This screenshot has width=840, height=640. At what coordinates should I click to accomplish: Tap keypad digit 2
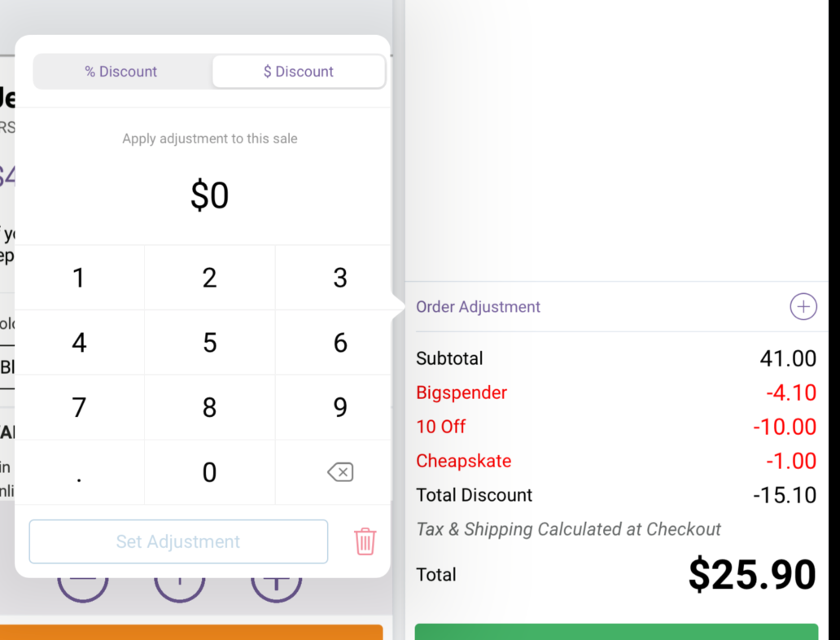point(209,278)
